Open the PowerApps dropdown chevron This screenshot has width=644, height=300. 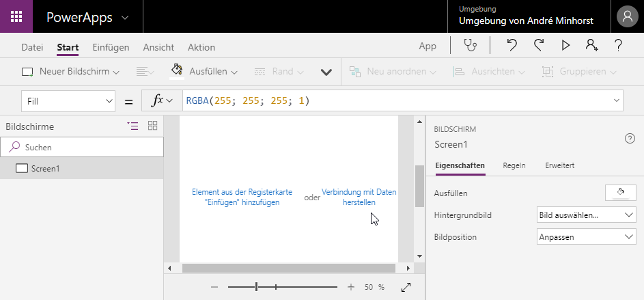click(x=125, y=18)
